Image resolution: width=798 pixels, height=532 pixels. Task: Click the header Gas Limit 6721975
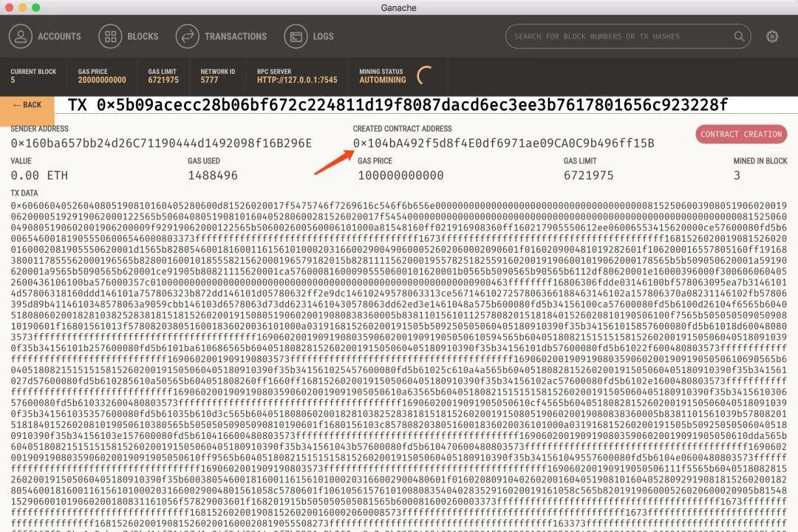coord(163,80)
